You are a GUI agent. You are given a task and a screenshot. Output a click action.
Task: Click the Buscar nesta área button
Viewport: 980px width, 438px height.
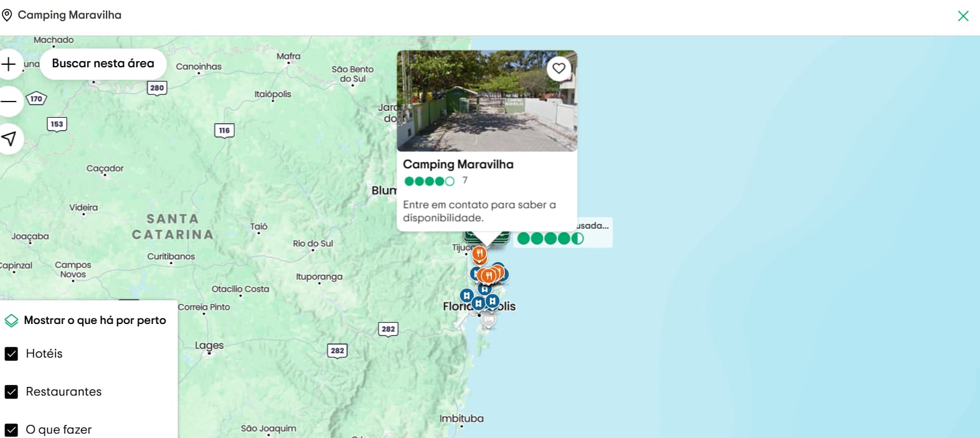(103, 64)
